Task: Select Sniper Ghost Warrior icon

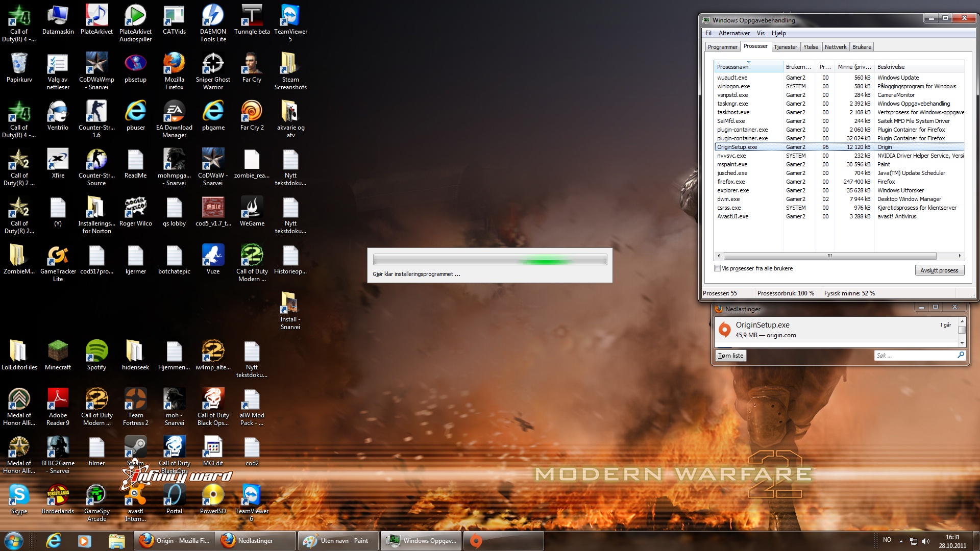Action: [213, 71]
